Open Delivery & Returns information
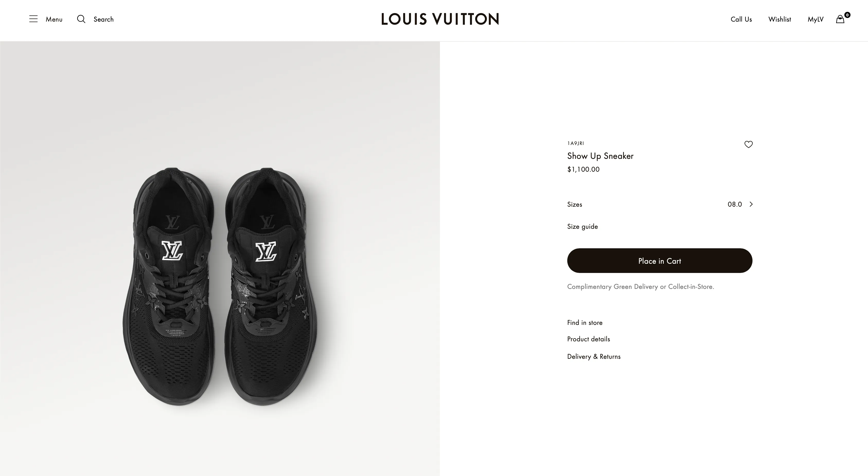The width and height of the screenshot is (868, 476). click(x=594, y=356)
